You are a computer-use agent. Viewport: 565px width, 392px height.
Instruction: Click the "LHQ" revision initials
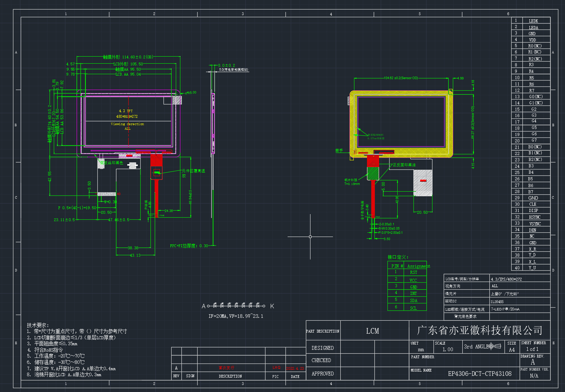coord(276,368)
